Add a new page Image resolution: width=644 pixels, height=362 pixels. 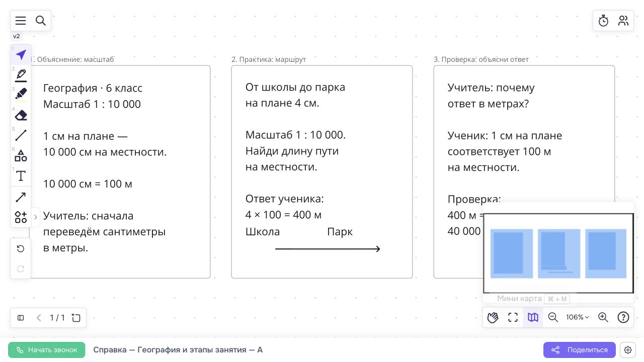[76, 318]
